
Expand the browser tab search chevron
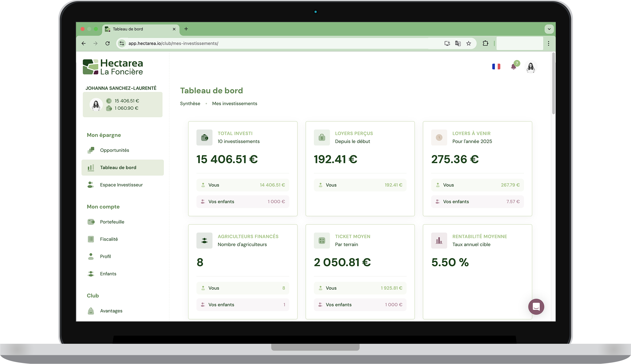tap(549, 29)
